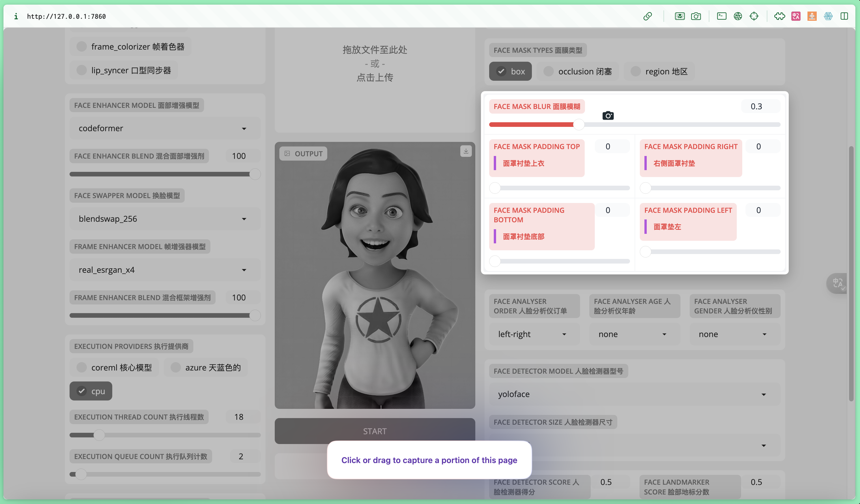860x504 pixels.
Task: Open the yoloface face detector model dropdown
Action: point(634,394)
